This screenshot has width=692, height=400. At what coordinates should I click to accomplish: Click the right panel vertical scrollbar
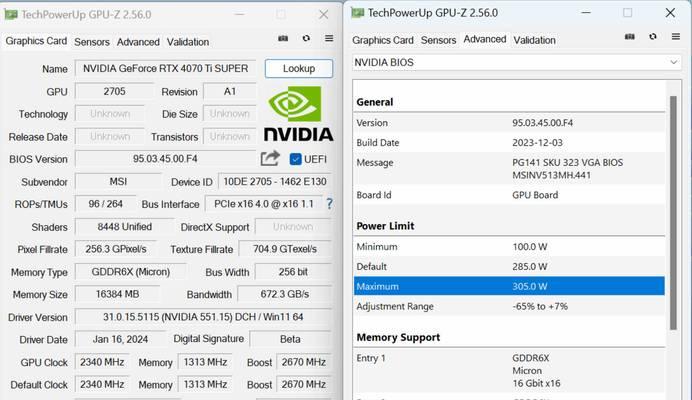pyautogui.click(x=673, y=212)
